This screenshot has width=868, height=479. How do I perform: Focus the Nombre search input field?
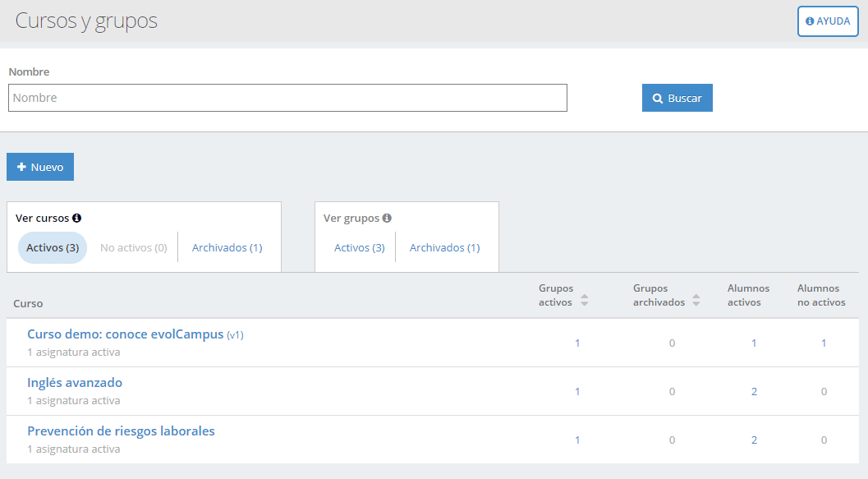(x=288, y=98)
